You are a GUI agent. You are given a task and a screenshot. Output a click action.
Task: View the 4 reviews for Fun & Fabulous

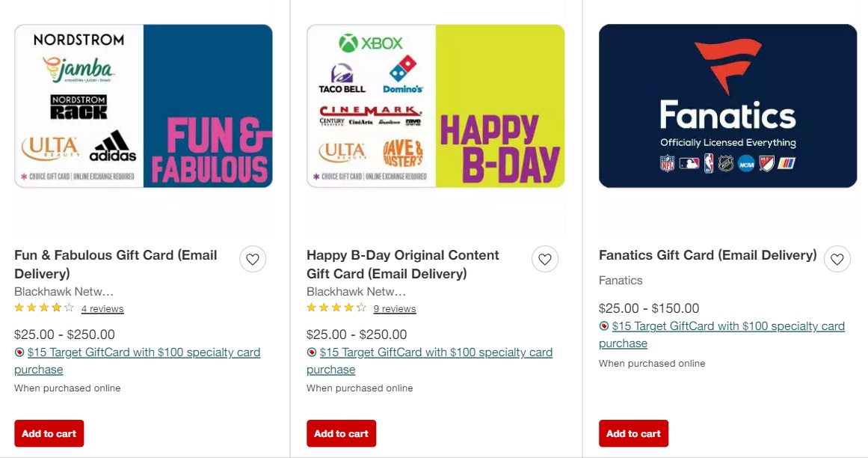tap(102, 308)
